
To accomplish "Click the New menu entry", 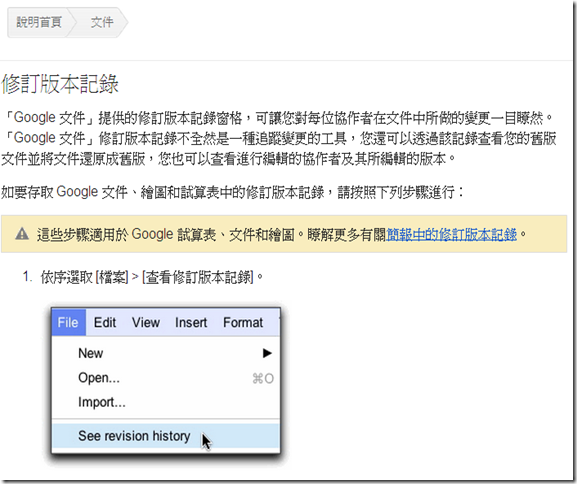I will [166, 353].
